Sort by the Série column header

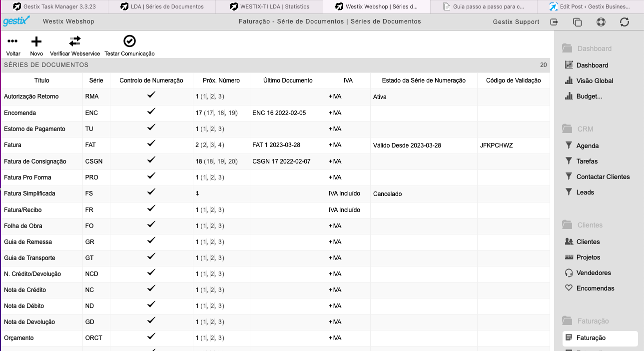click(x=96, y=80)
